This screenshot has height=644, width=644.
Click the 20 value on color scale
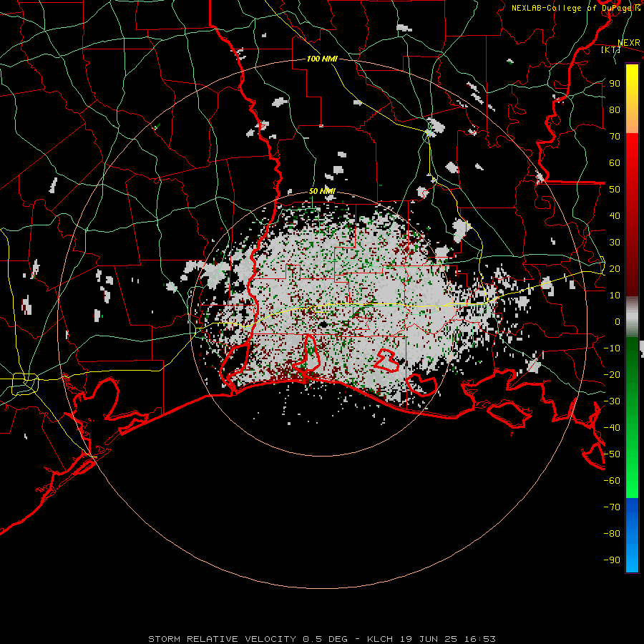point(615,268)
